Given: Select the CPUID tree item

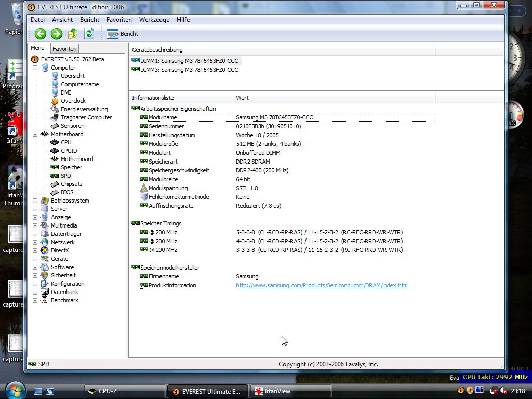Looking at the screenshot, I should pos(69,151).
